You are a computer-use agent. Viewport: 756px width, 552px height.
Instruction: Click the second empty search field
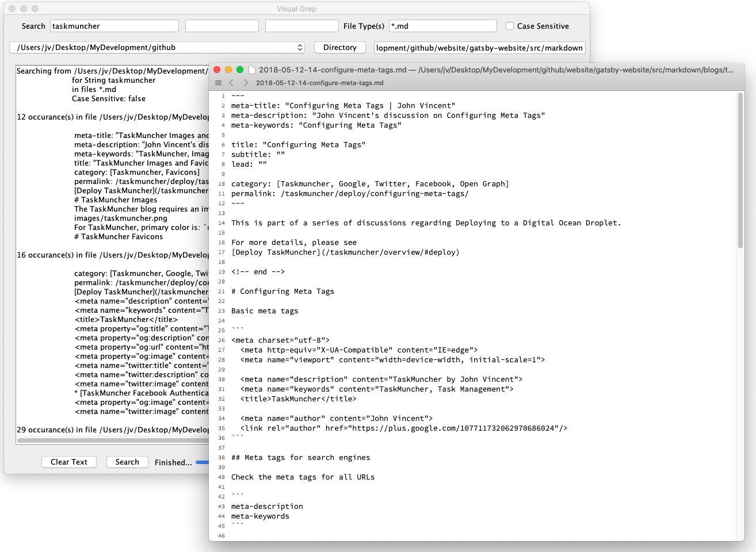tap(222, 26)
